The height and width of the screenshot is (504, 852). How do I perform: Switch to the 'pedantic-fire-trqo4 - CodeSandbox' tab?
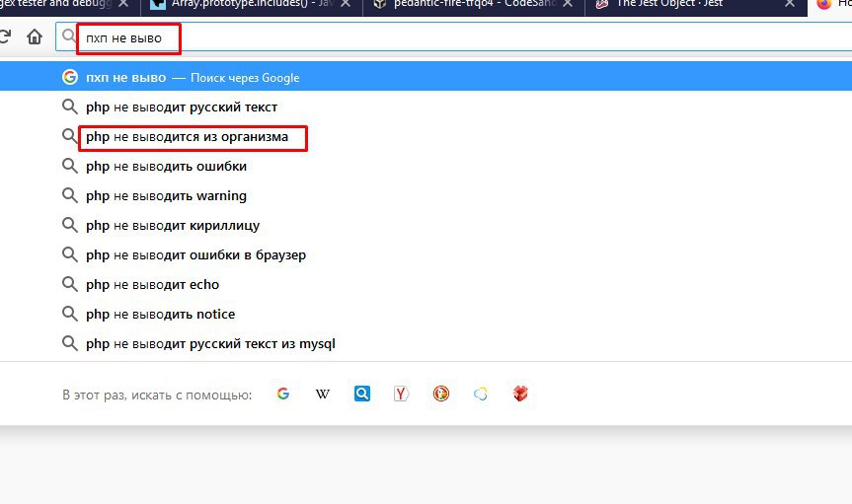473,6
